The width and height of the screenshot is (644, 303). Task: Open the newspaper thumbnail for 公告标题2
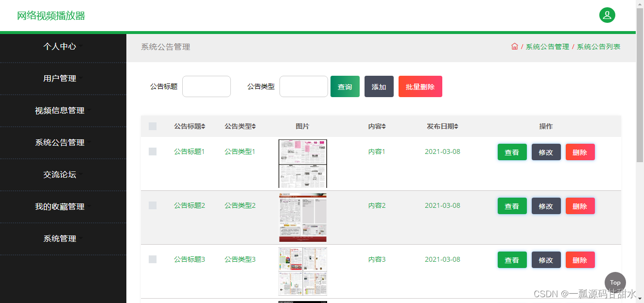click(302, 218)
